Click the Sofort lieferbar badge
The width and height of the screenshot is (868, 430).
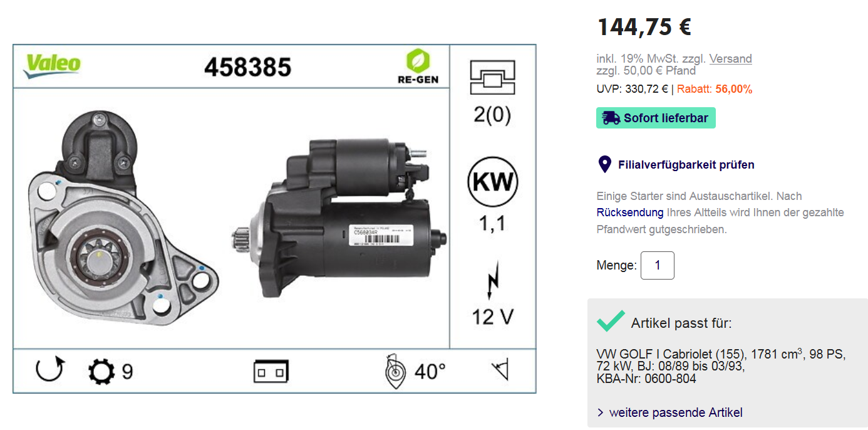pos(656,118)
